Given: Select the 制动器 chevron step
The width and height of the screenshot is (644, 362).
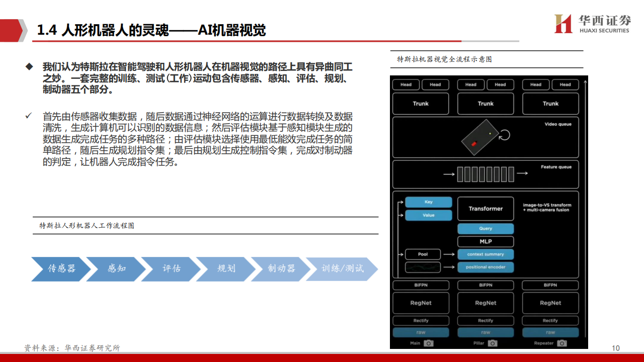Looking at the screenshot, I should 281,268.
